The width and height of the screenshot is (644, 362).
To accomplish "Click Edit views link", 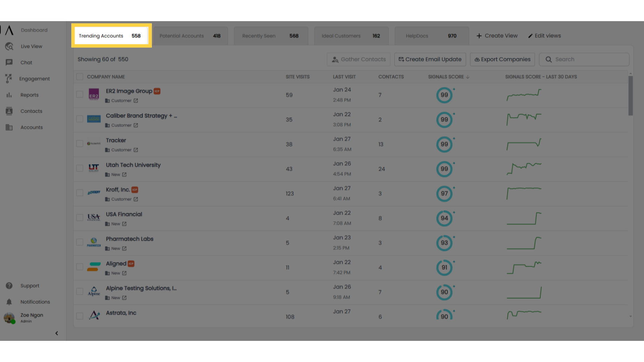I will 544,36.
